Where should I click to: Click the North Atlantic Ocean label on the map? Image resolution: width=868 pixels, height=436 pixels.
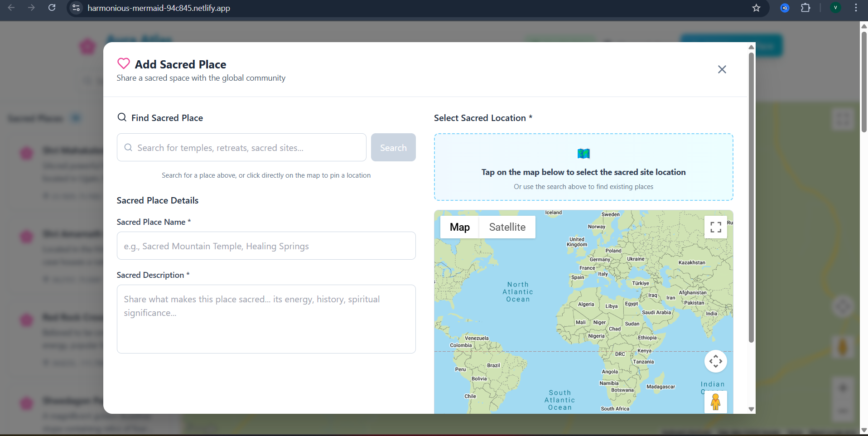(518, 292)
